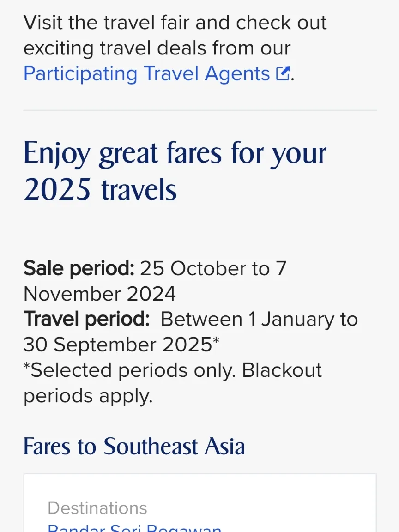Click the external link icon beside Travel Agents
Image resolution: width=399 pixels, height=532 pixels.
[283, 73]
